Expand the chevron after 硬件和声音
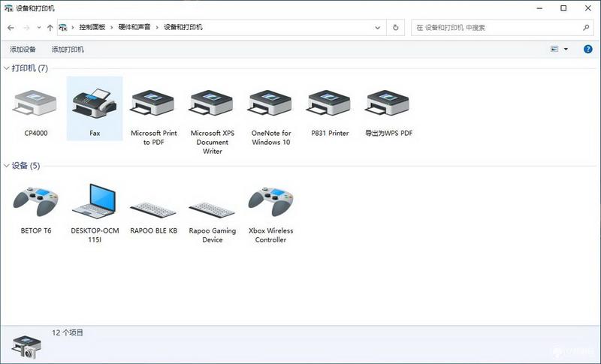 (157, 28)
